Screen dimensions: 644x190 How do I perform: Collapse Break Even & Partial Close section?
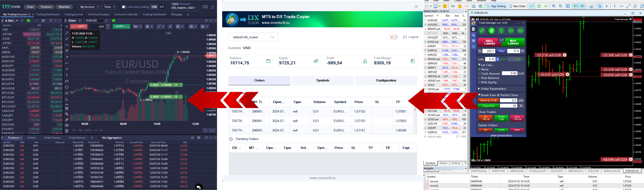(479, 95)
